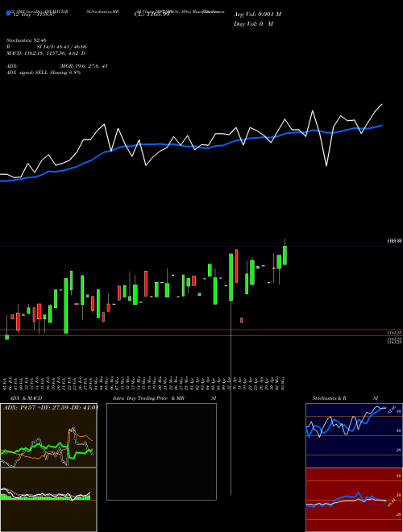Click the lower 29 gridline label in the RSI panel
The width and height of the screenshot is (403, 532).
point(399,514)
